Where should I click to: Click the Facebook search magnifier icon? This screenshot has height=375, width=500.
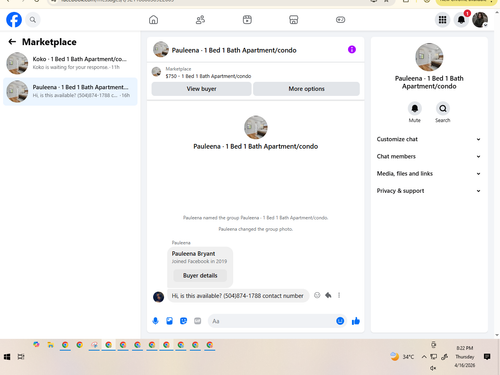tap(33, 20)
